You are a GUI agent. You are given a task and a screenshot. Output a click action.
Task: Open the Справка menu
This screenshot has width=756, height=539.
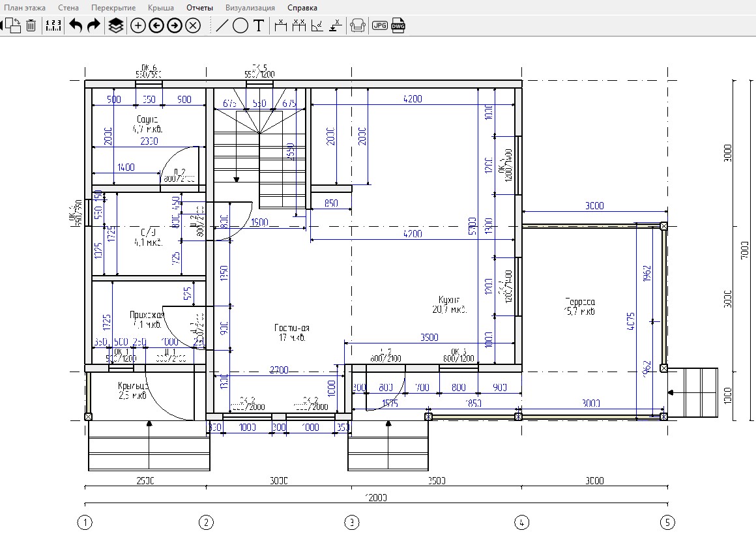click(302, 8)
